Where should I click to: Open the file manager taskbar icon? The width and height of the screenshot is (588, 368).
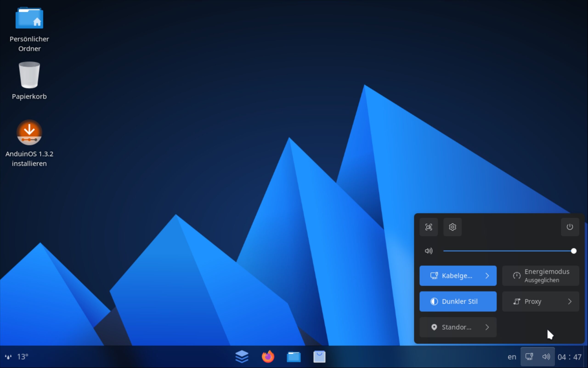294,357
